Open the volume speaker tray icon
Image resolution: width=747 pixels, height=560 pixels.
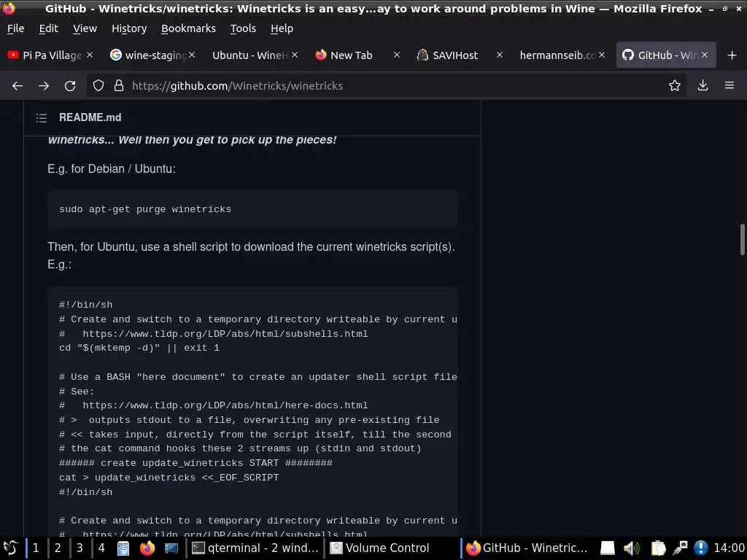632,548
